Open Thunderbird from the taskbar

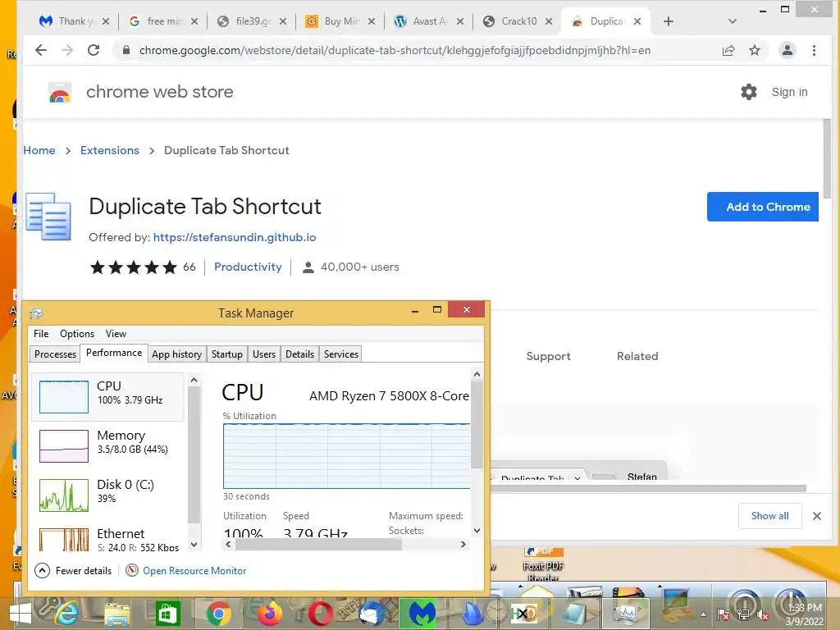372,614
